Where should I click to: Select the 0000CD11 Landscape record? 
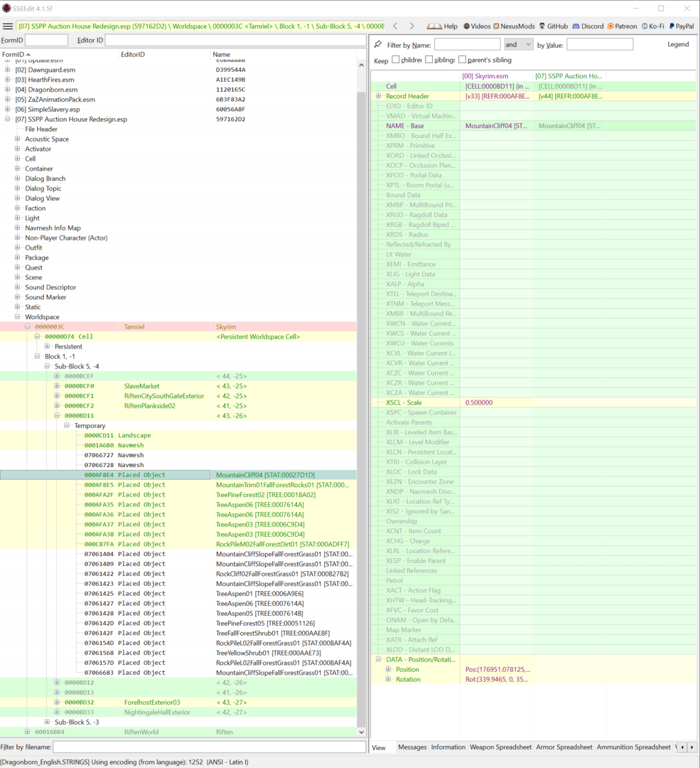click(x=178, y=435)
